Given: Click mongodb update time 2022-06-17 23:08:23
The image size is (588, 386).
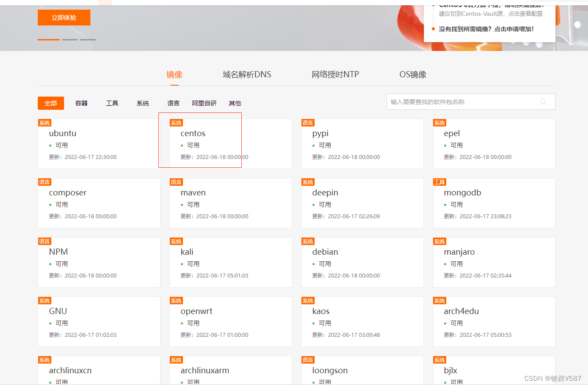Looking at the screenshot, I should 486,216.
